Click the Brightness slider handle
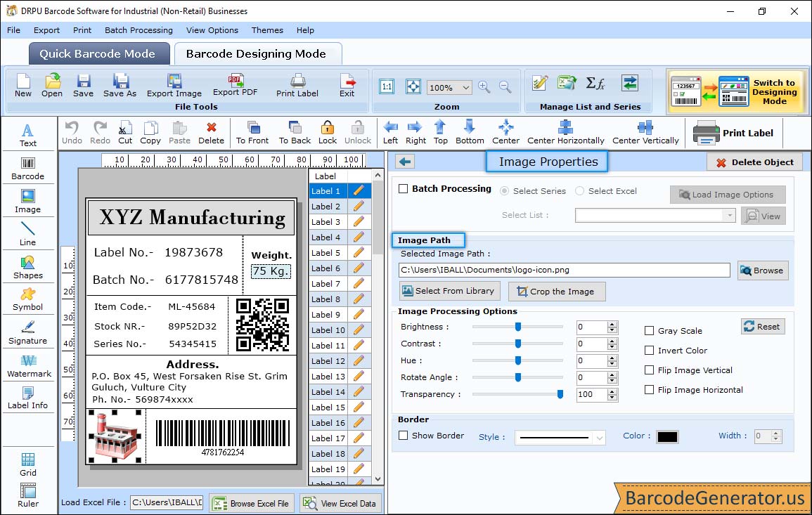The image size is (812, 515). (518, 327)
